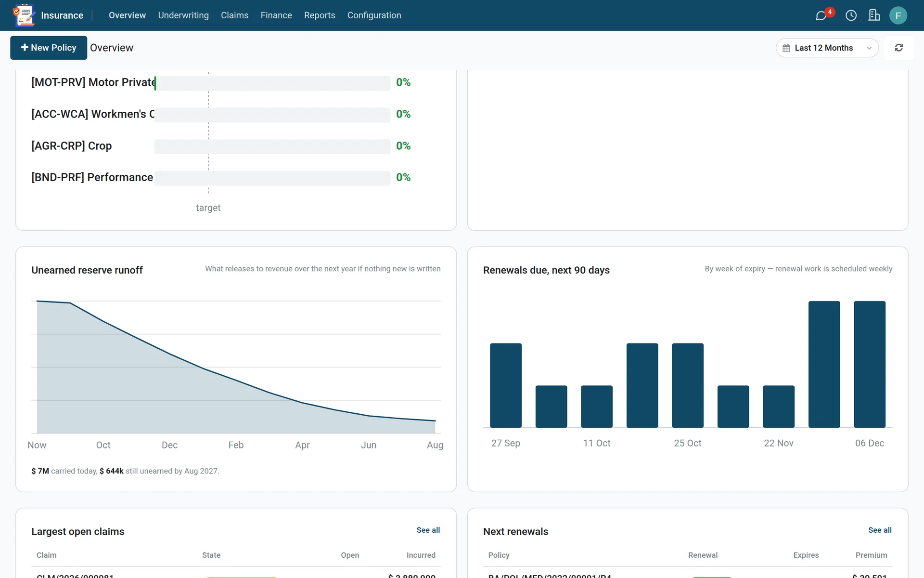Click the Insurance app name
This screenshot has height=578, width=924.
62,15
